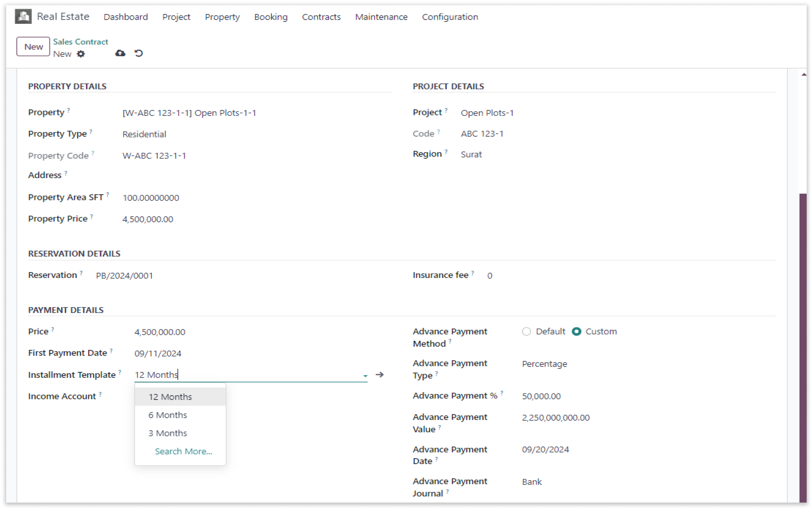Viewport: 812px width, 509px height.
Task: Choose 12 Months from the dropdown list
Action: pos(180,397)
